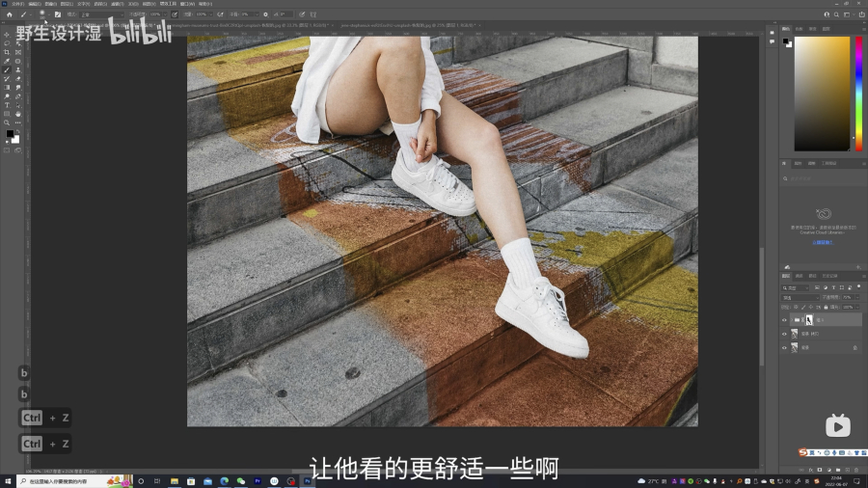Select the Frame tool
The width and height of the screenshot is (868, 488).
(x=18, y=52)
